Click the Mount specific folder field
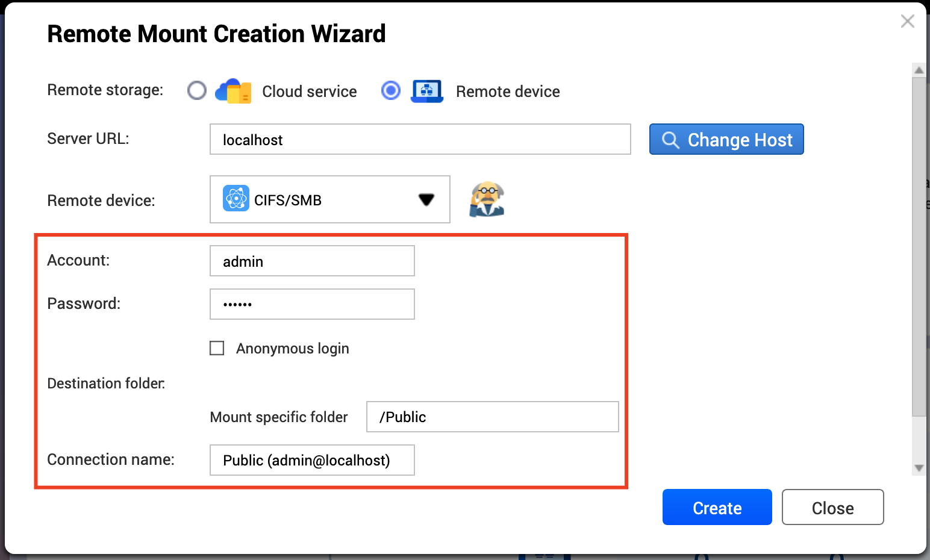 tap(492, 417)
